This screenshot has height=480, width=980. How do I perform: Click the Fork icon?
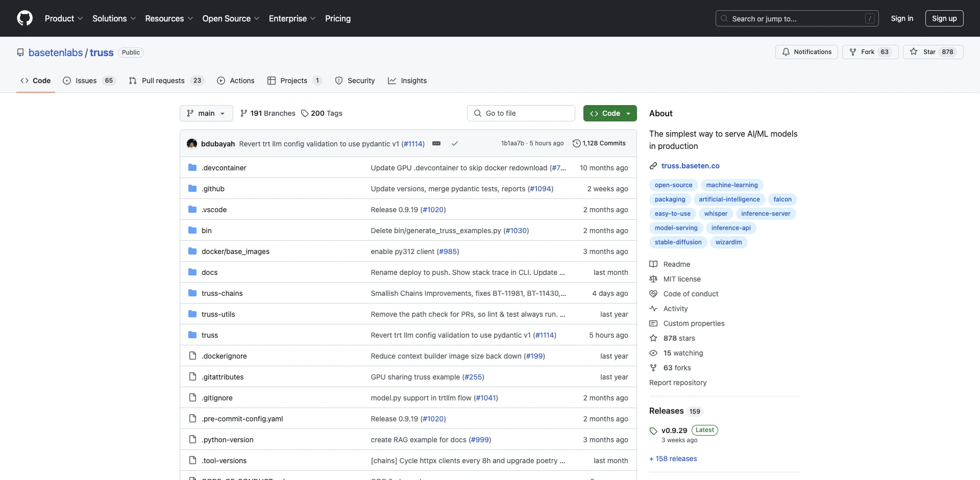click(853, 52)
